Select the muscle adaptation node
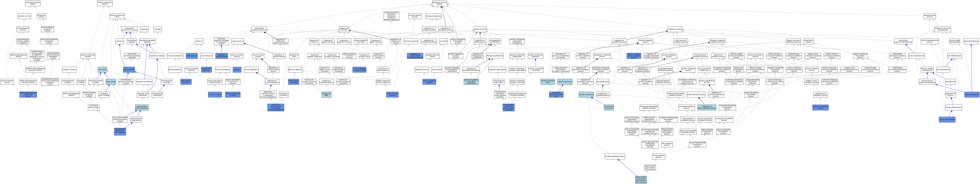Screen dimensions: 980x184 tap(252, 70)
